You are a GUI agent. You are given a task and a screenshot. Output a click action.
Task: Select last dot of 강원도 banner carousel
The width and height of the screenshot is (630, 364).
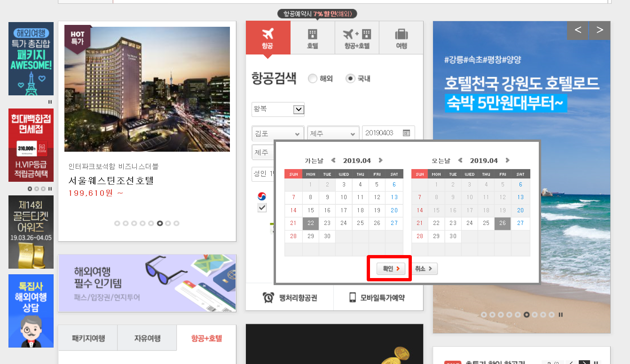552,315
